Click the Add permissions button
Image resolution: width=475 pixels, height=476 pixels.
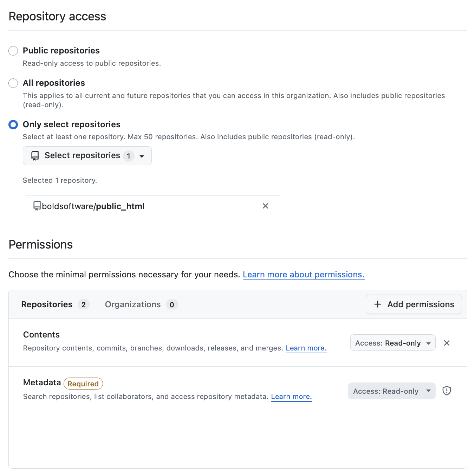pyautogui.click(x=414, y=304)
